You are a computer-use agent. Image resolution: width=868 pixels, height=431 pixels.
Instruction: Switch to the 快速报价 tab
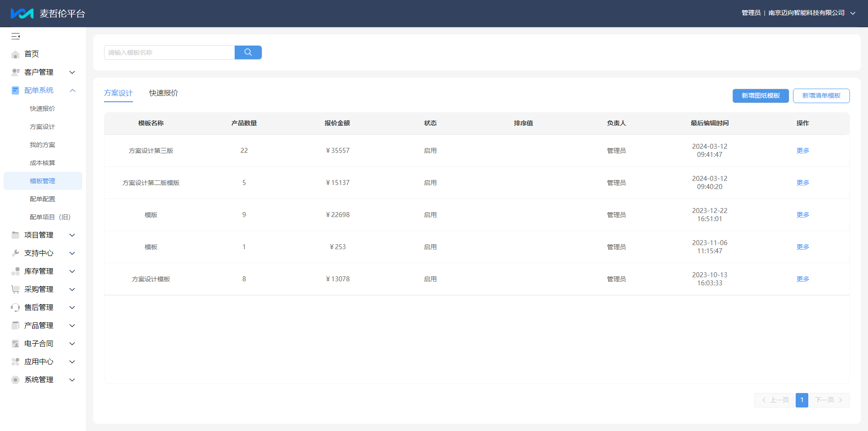click(164, 93)
